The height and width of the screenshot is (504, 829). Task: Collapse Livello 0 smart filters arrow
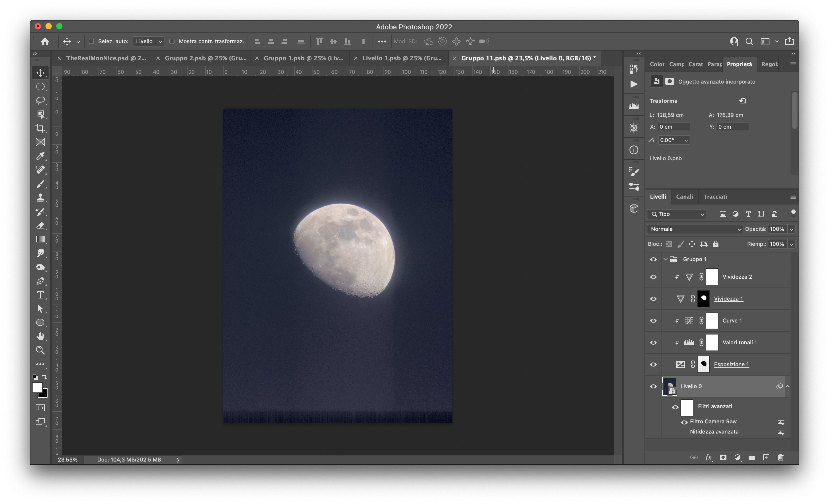(788, 386)
